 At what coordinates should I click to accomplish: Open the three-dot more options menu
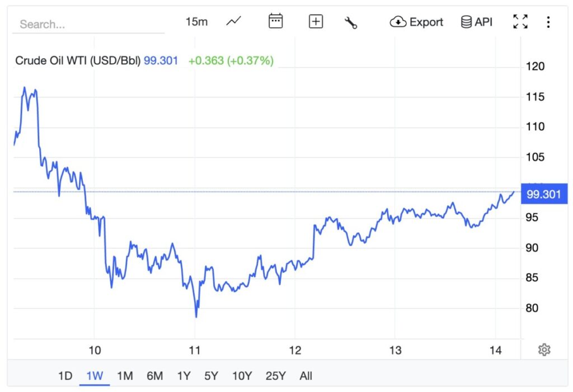(548, 22)
